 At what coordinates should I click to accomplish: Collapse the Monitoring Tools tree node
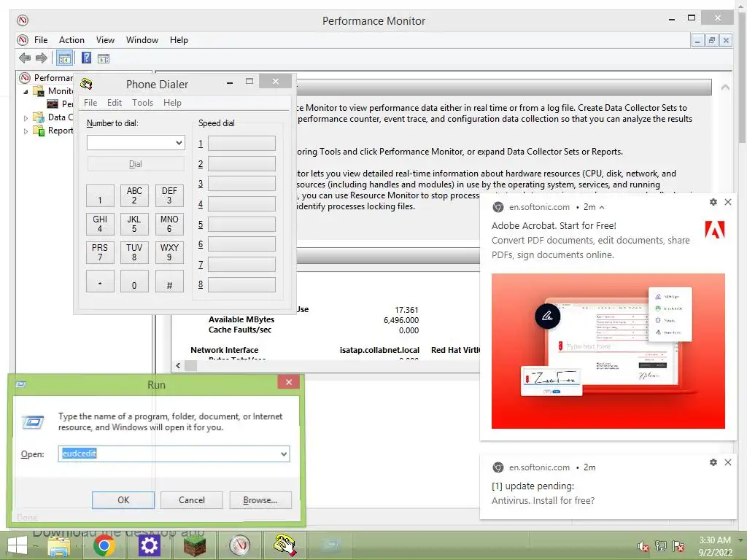26,91
